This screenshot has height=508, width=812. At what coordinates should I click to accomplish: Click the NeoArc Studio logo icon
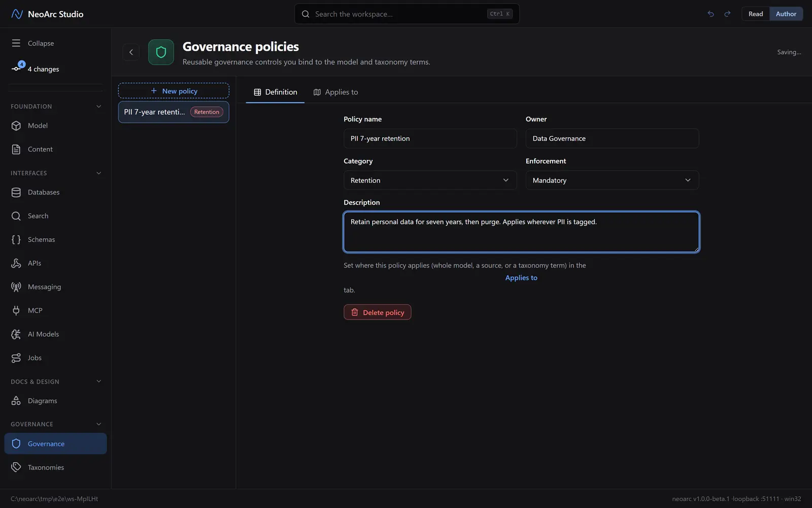(17, 14)
